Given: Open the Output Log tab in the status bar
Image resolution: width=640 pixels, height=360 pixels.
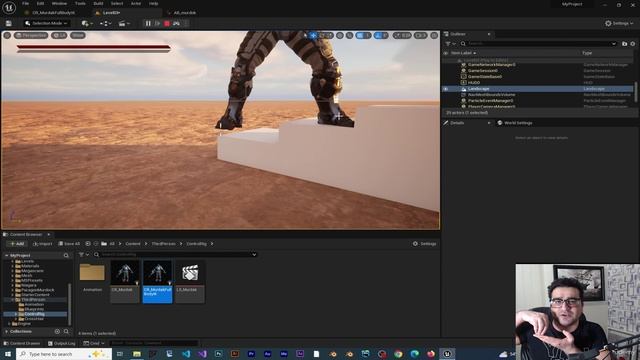Looking at the screenshot, I should click(x=62, y=343).
